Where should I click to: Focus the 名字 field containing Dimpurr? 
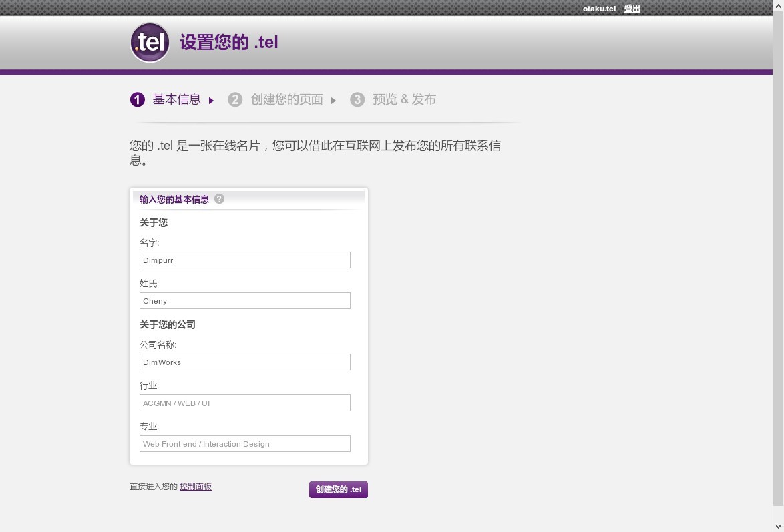[x=244, y=260]
